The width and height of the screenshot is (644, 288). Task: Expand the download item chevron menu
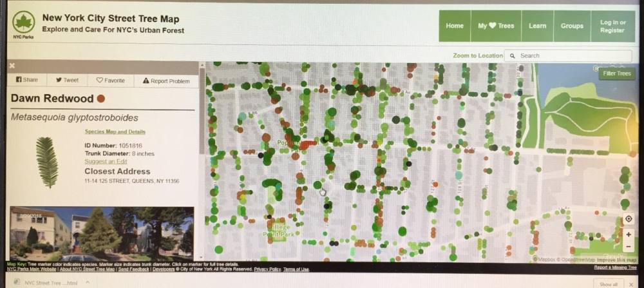point(87,283)
